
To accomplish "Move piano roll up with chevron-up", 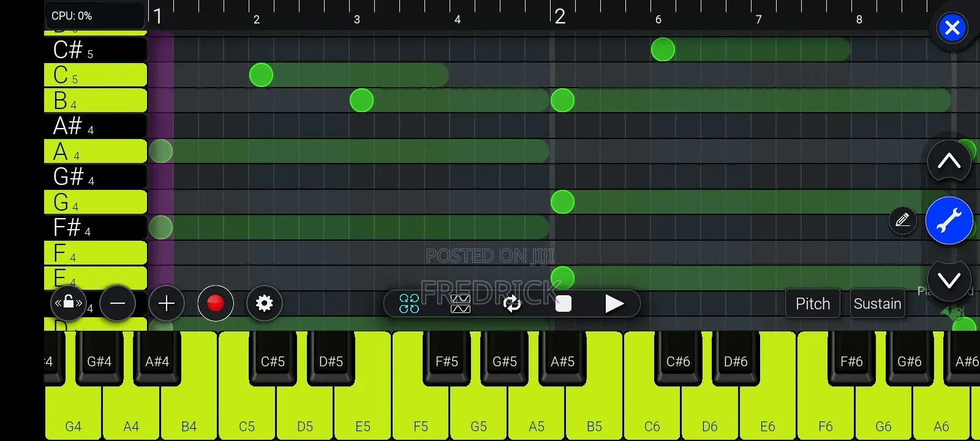I will (x=949, y=161).
